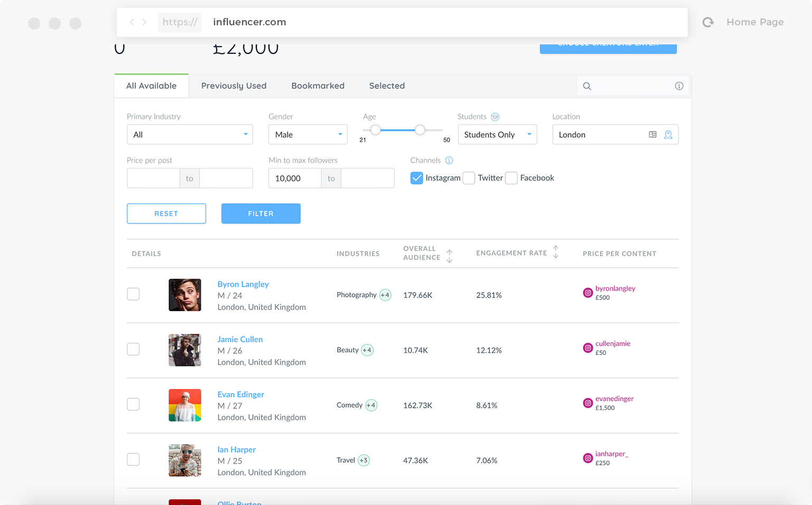Open the Channels info icon
This screenshot has width=812, height=505.
(x=449, y=161)
